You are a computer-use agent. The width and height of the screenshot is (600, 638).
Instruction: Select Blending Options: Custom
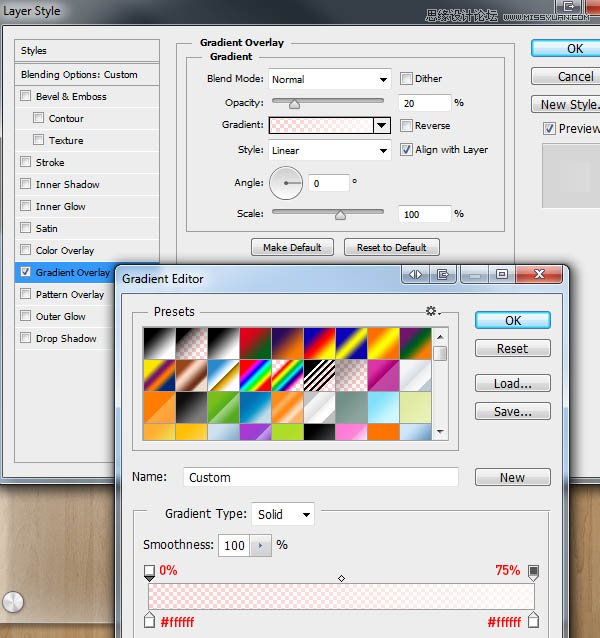point(87,74)
